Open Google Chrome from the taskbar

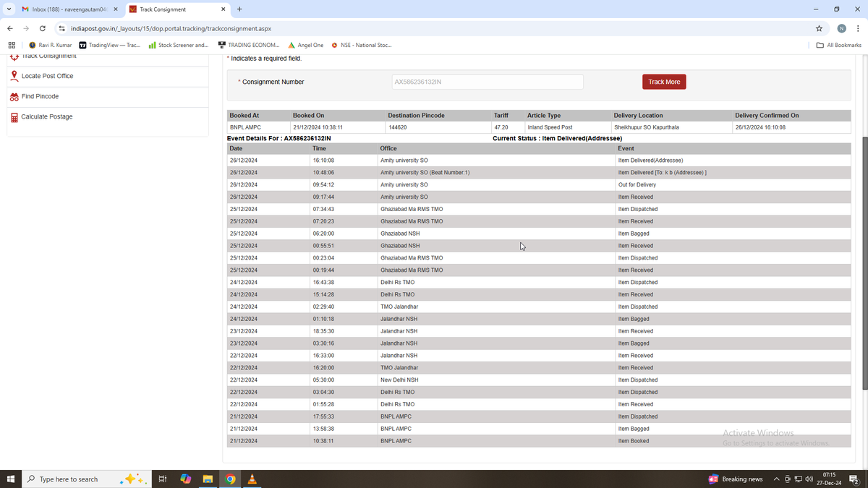[230, 479]
